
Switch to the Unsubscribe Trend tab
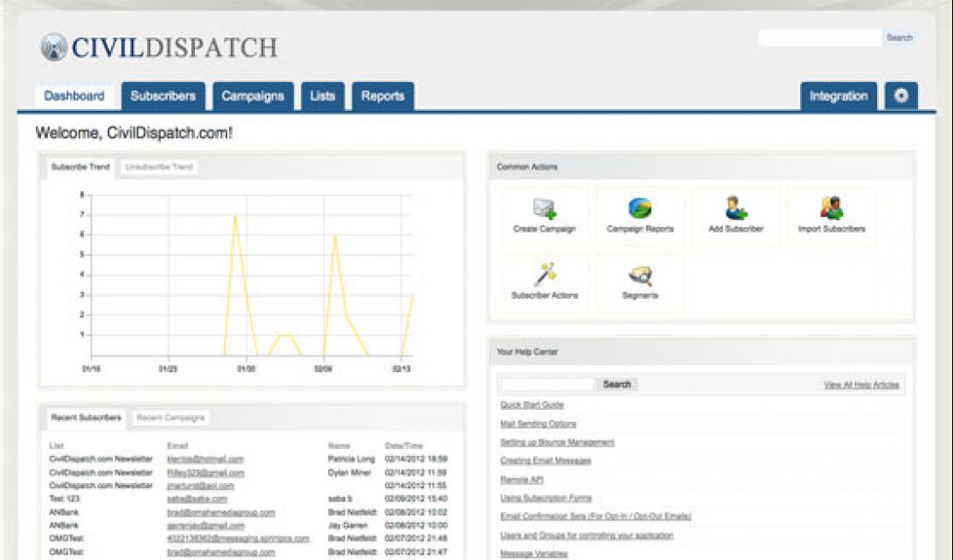pyautogui.click(x=159, y=167)
